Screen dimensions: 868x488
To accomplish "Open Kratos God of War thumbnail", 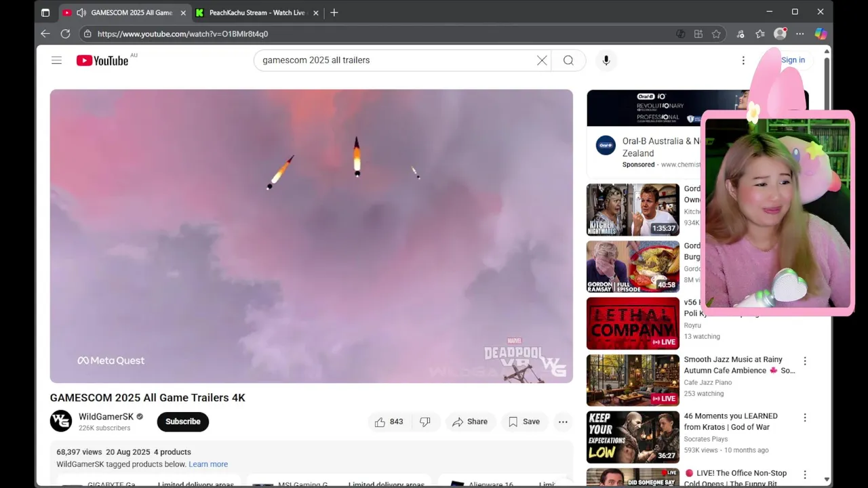I will click(633, 437).
